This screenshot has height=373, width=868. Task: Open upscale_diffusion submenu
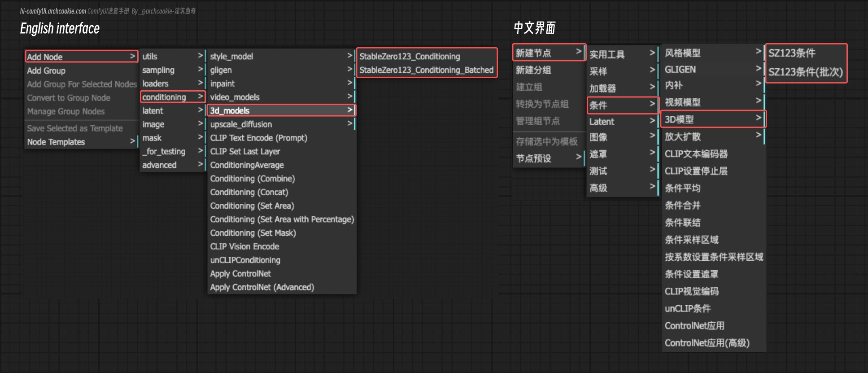coord(282,124)
